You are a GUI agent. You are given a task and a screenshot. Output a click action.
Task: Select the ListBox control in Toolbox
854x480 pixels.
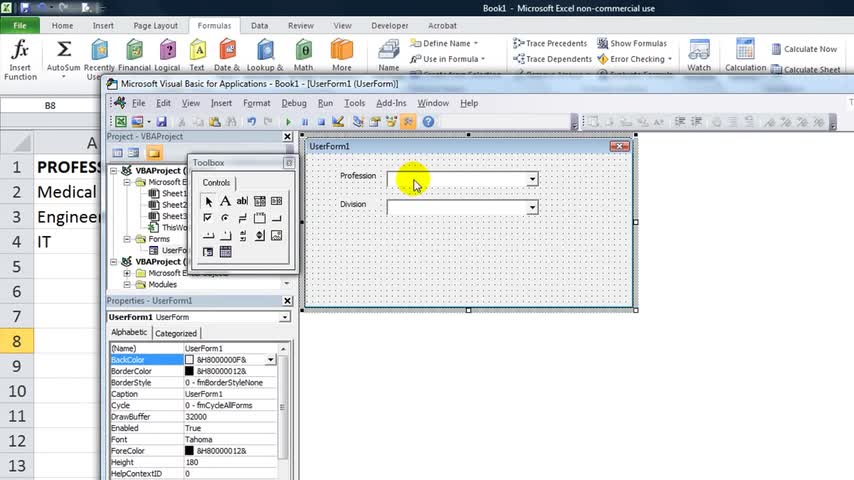tap(277, 201)
